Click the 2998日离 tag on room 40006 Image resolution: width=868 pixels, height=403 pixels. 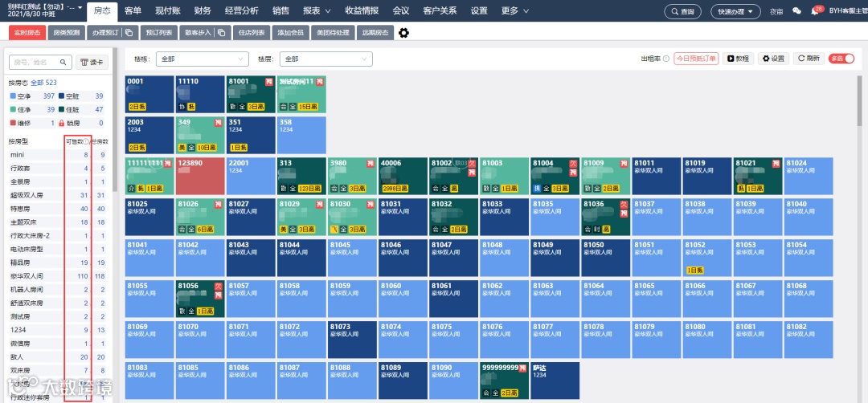point(394,189)
